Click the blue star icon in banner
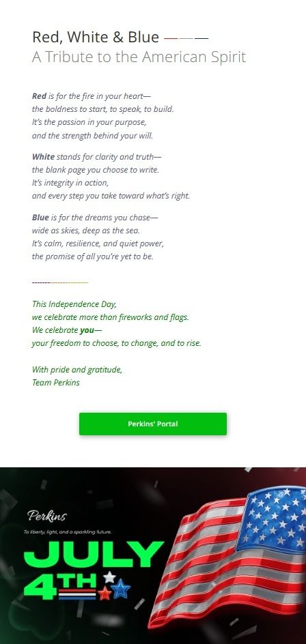 point(122,589)
